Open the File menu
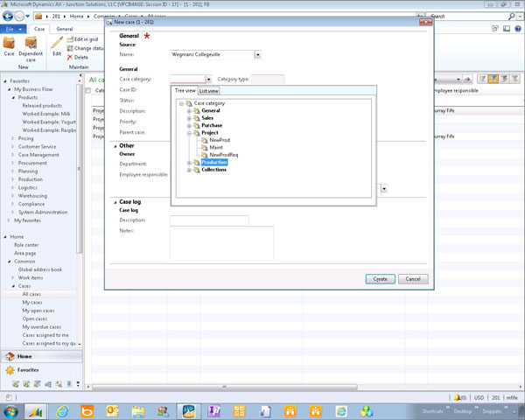Viewport: 525px width, 420px height. click(x=13, y=29)
